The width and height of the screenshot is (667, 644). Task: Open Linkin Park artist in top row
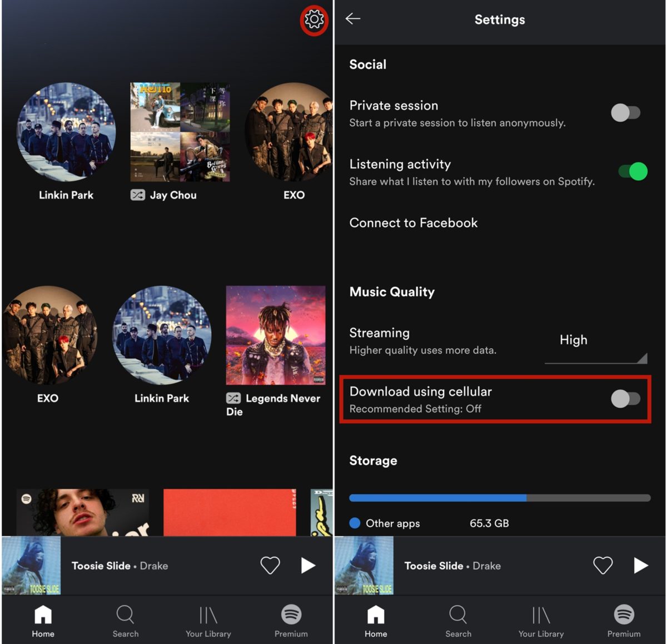pos(66,132)
